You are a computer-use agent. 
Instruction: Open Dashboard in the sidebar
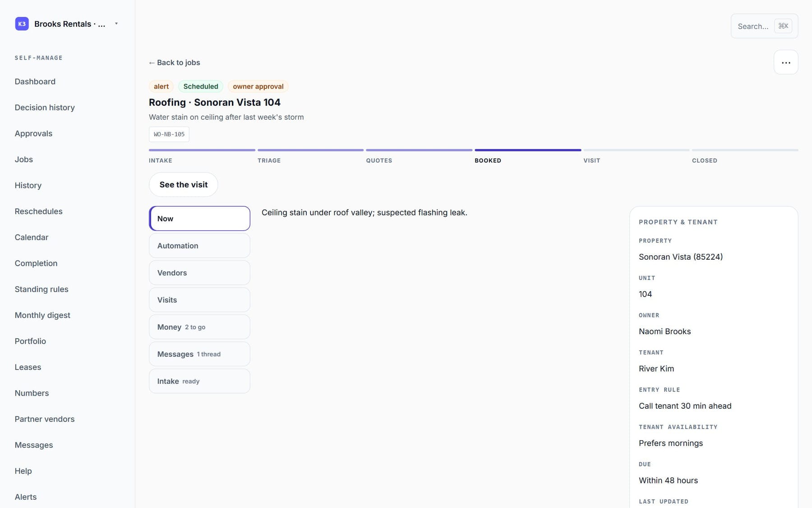[x=35, y=82]
